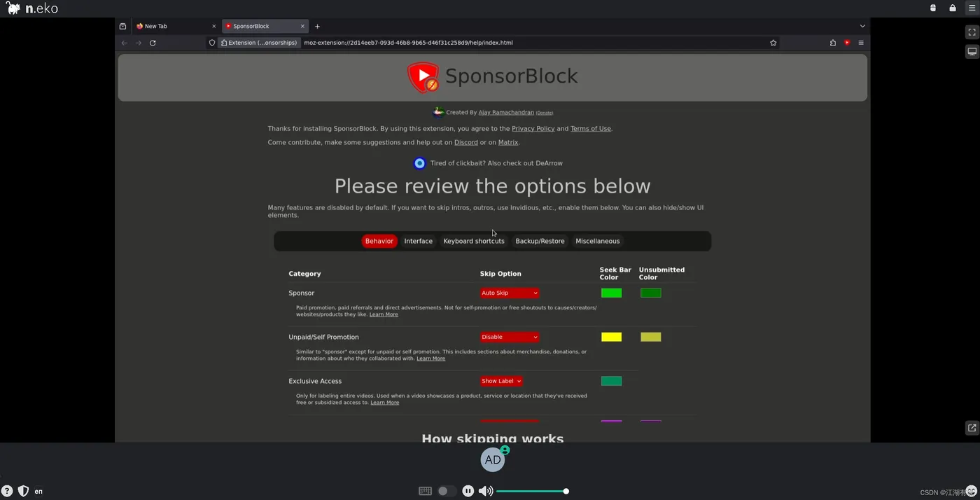Screen dimensions: 980x500
Task: Switch to the New Tab browser tab
Action: coord(176,26)
